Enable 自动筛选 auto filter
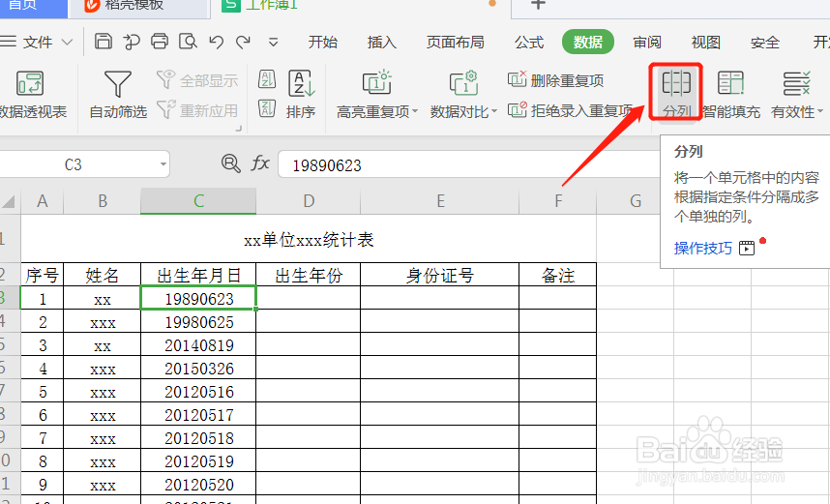Image resolution: width=830 pixels, height=504 pixels. tap(118, 94)
